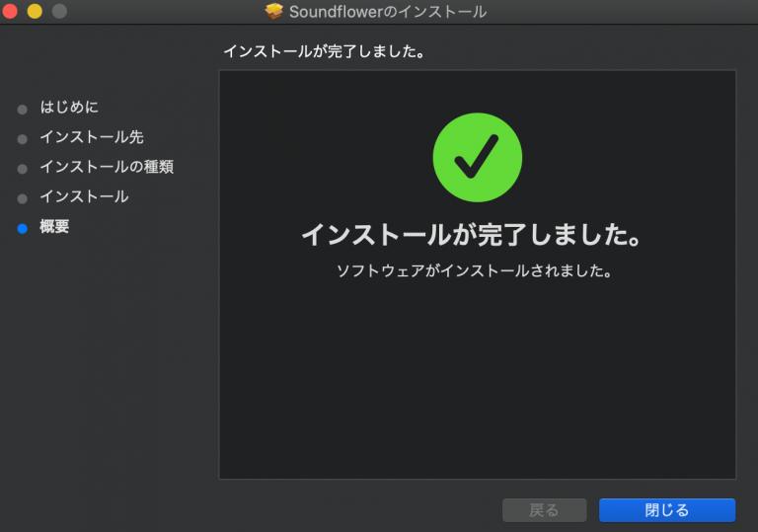Click the blue bullet beside 概要
The width and height of the screenshot is (758, 532).
pyautogui.click(x=23, y=228)
